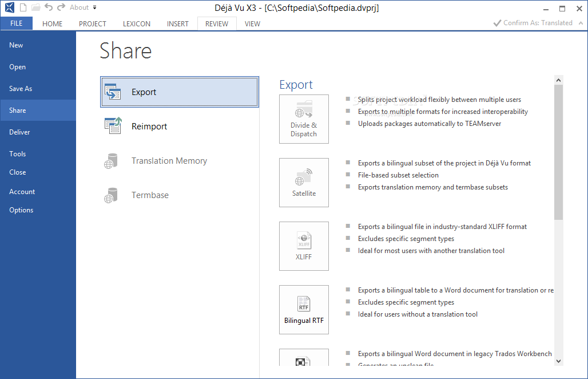Click text 'Exports translation memory and termbase subsets'

coord(433,187)
